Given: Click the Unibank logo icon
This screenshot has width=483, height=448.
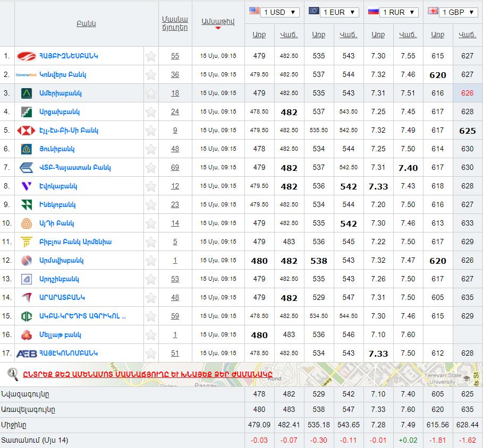Looking at the screenshot, I should pyautogui.click(x=26, y=149).
